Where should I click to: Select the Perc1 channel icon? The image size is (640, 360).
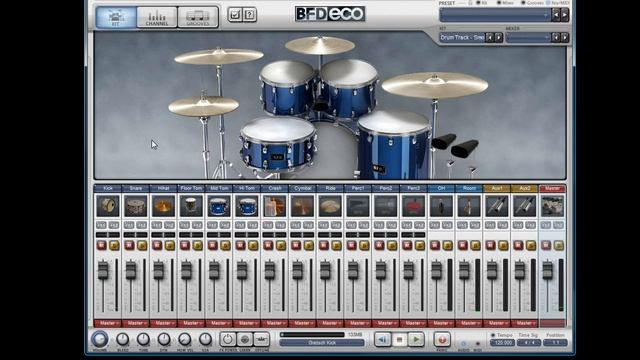point(358,206)
